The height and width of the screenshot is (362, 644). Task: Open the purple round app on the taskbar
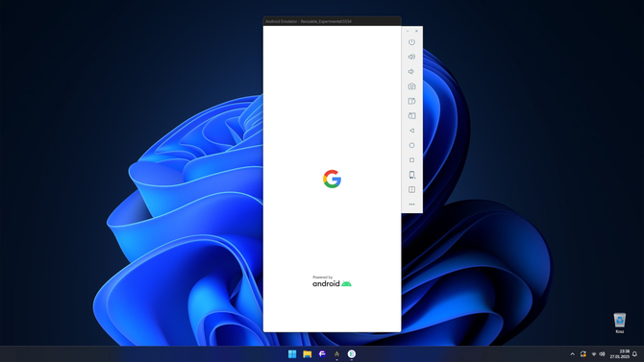click(x=322, y=353)
